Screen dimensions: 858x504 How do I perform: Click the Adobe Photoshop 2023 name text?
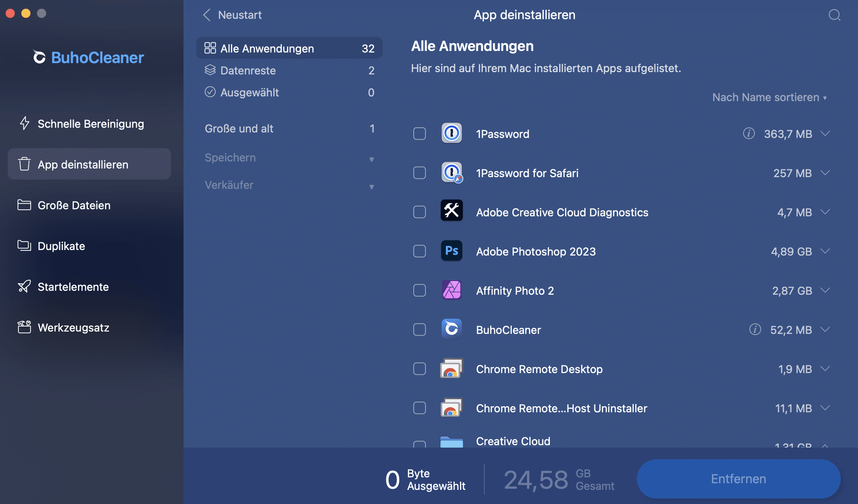536,251
